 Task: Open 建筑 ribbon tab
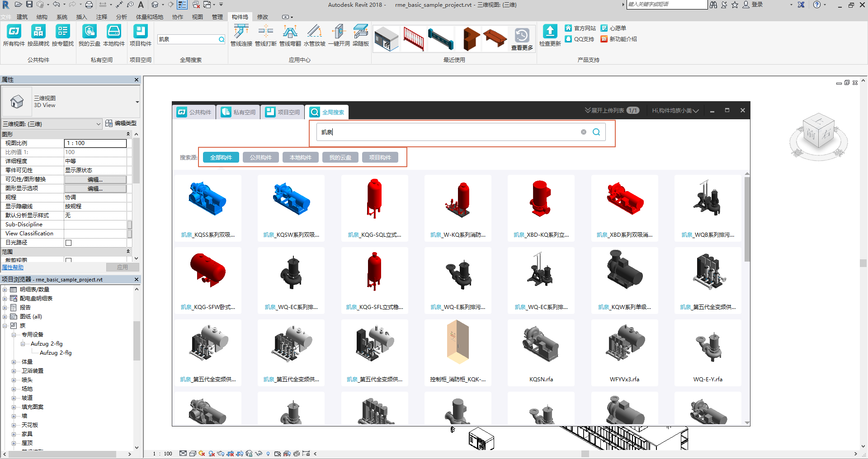22,17
